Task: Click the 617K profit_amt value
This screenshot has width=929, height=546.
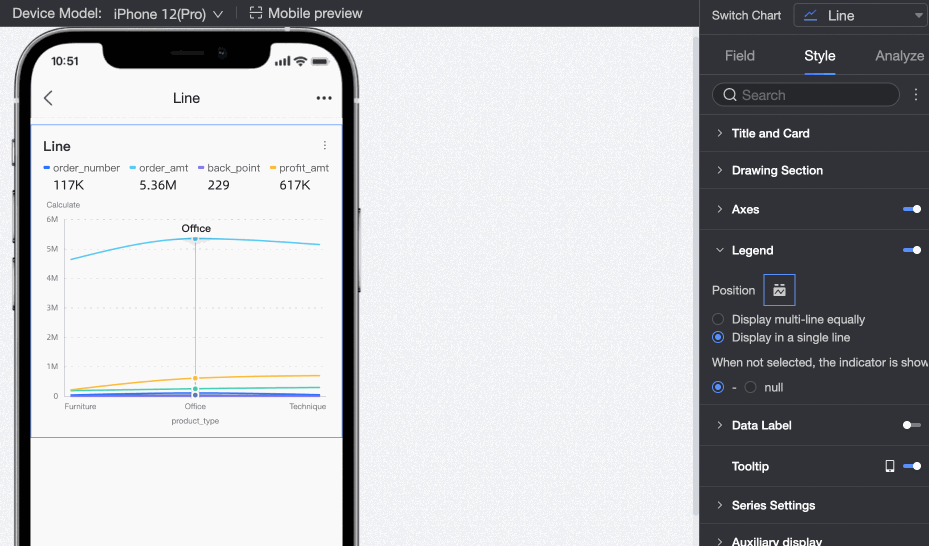Action: (294, 185)
